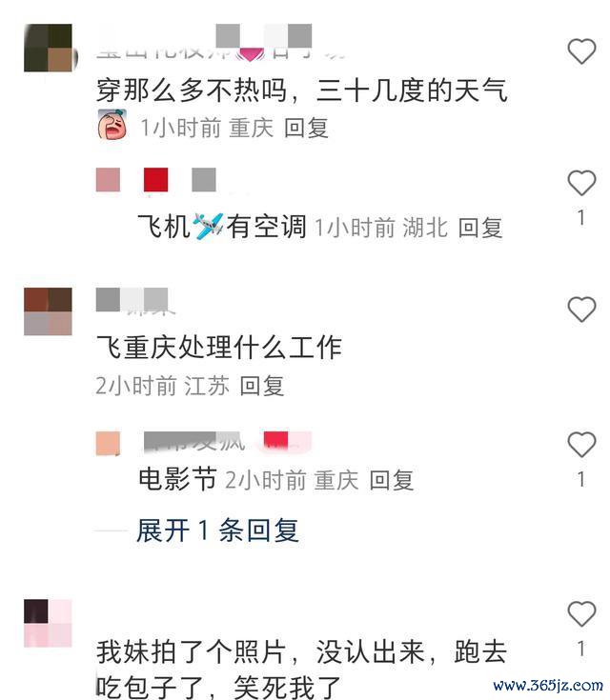The height and width of the screenshot is (700, 610).
Task: Select the comment text 穿那么多不热吗
Action: pyautogui.click(x=191, y=90)
